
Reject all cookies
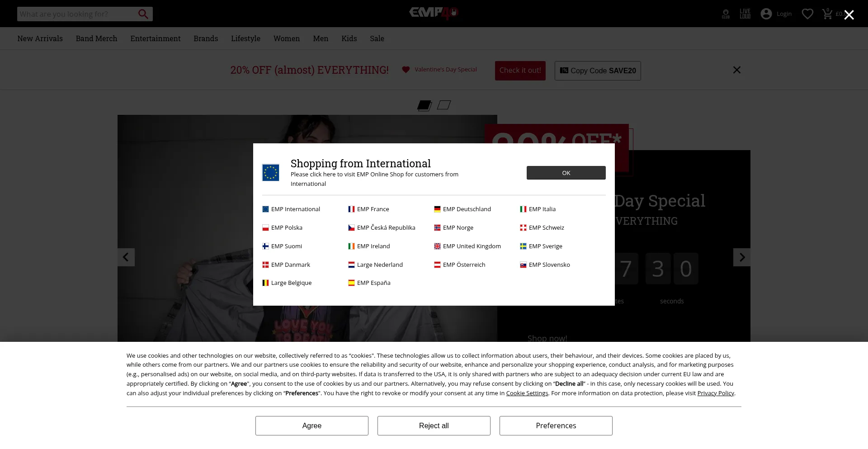click(434, 425)
